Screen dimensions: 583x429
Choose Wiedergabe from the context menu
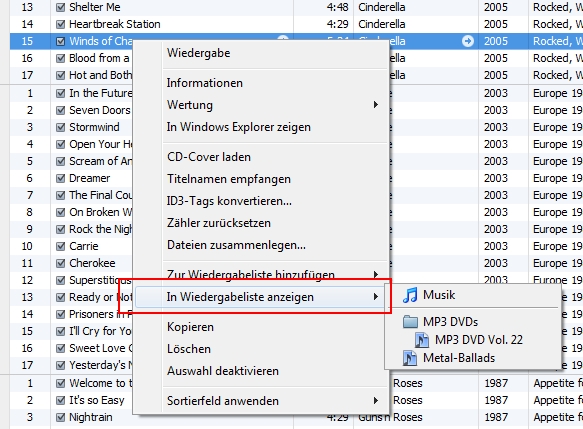pos(199,53)
